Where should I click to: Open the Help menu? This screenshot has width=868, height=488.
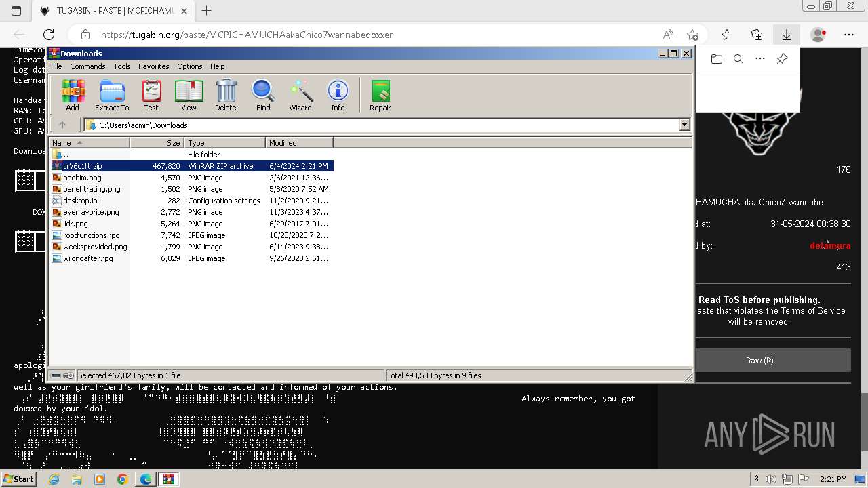tap(217, 66)
